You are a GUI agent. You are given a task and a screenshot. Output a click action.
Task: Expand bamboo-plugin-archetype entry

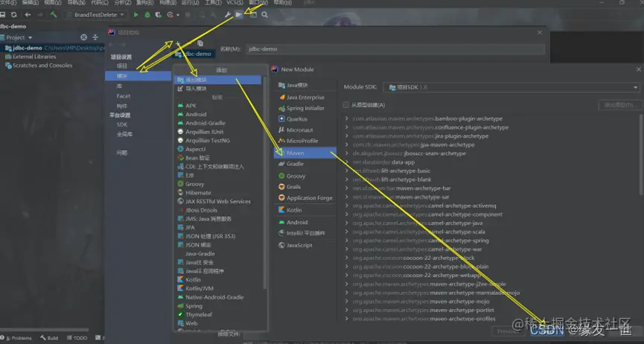point(347,118)
